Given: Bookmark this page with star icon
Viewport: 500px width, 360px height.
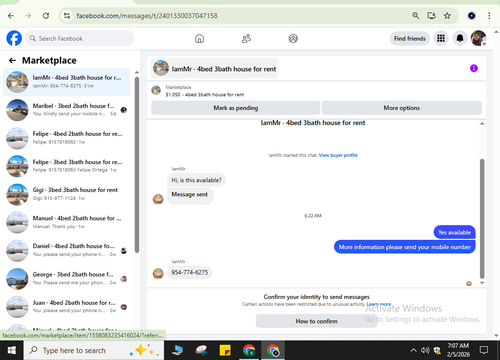Looking at the screenshot, I should [447, 16].
